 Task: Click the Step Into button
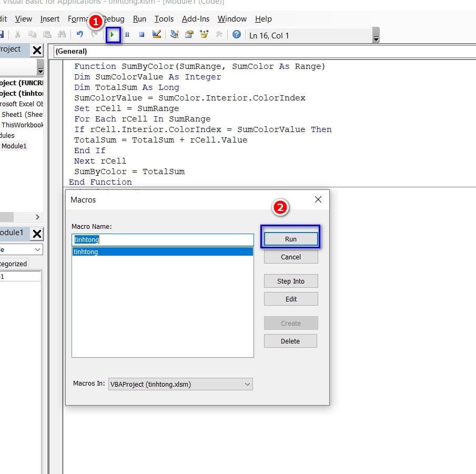(x=291, y=281)
